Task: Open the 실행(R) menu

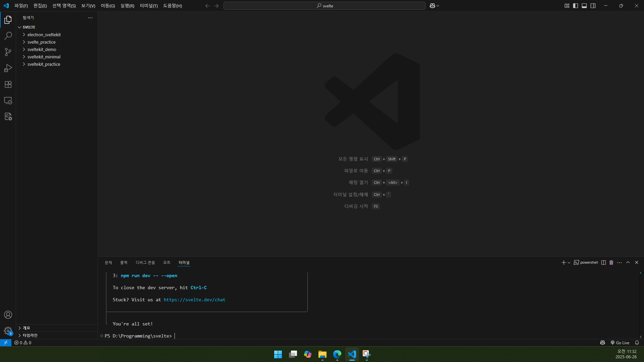Action: 127,6
